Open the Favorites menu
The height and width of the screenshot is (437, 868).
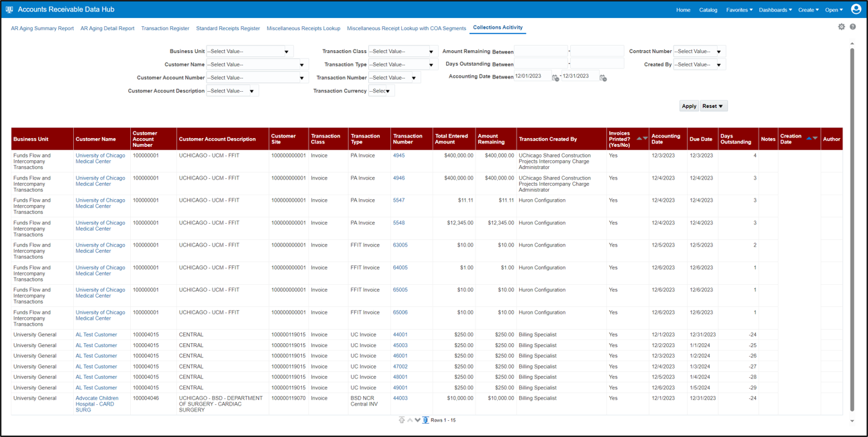[739, 10]
